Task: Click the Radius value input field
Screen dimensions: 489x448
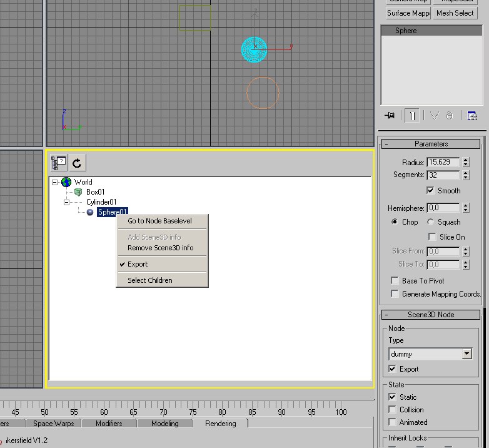Action: click(x=443, y=162)
